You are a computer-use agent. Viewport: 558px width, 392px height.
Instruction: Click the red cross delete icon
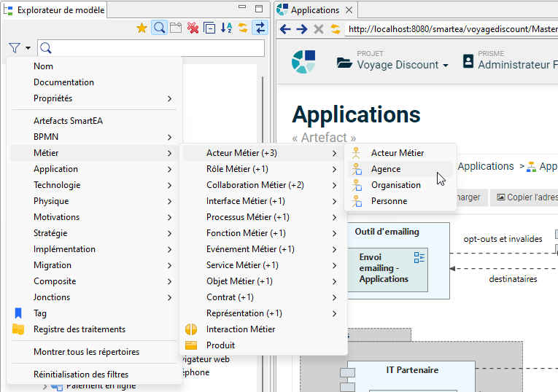point(193,28)
